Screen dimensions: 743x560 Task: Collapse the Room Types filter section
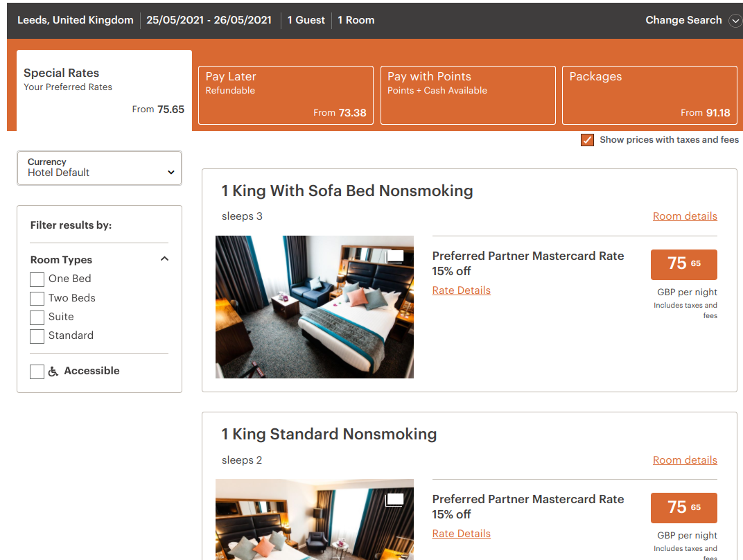pyautogui.click(x=164, y=259)
